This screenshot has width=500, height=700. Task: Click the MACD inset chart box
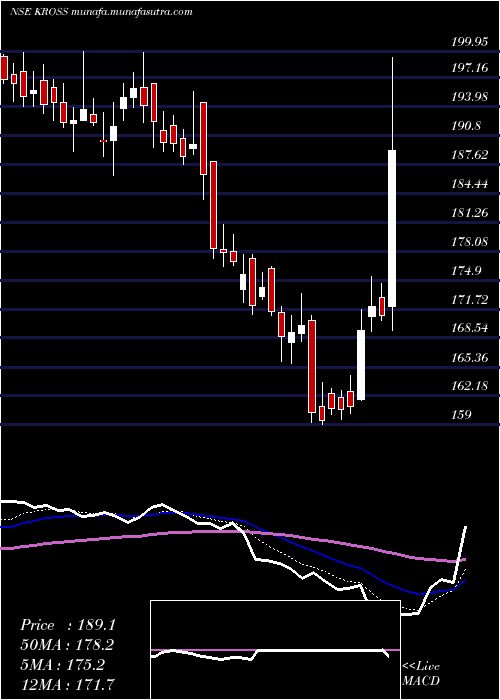point(275,650)
